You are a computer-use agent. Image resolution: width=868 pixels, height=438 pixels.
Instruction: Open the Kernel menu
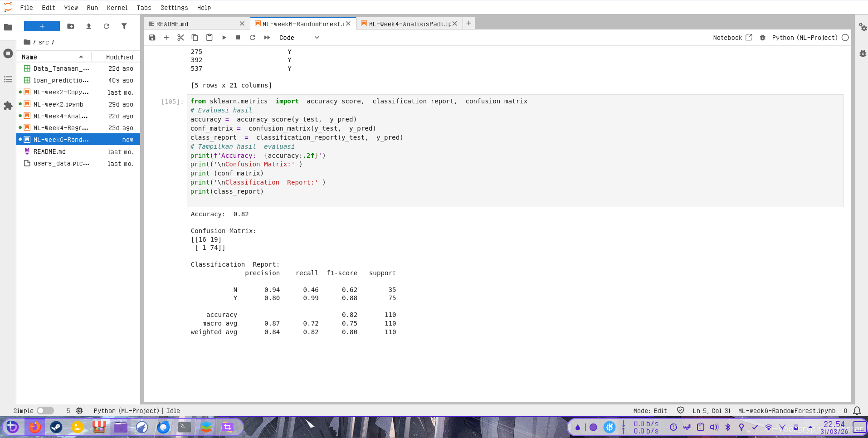click(x=117, y=8)
